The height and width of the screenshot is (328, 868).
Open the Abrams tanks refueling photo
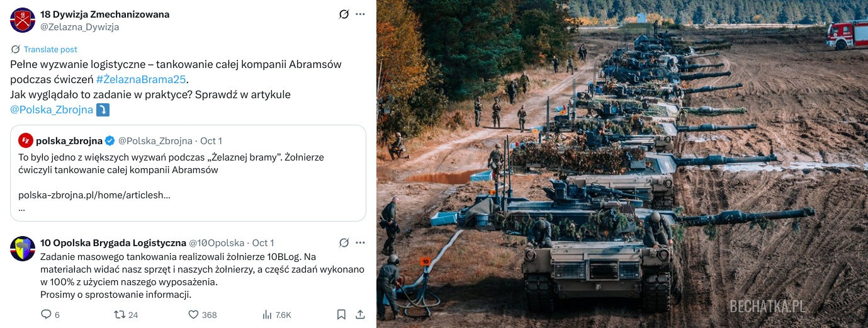click(622, 164)
